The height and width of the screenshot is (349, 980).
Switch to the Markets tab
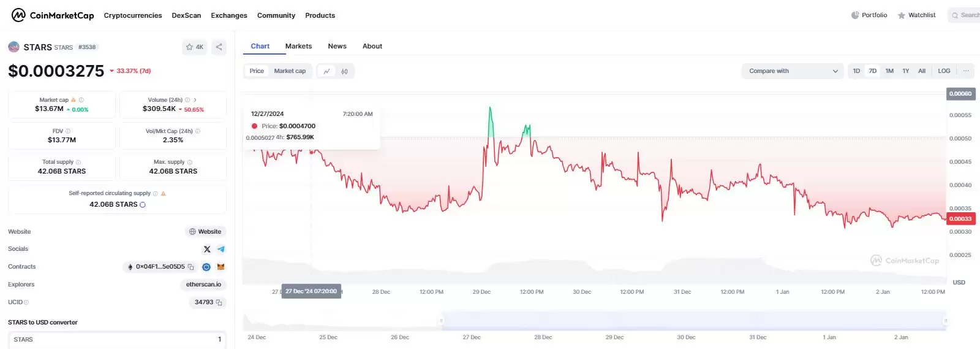(x=298, y=47)
